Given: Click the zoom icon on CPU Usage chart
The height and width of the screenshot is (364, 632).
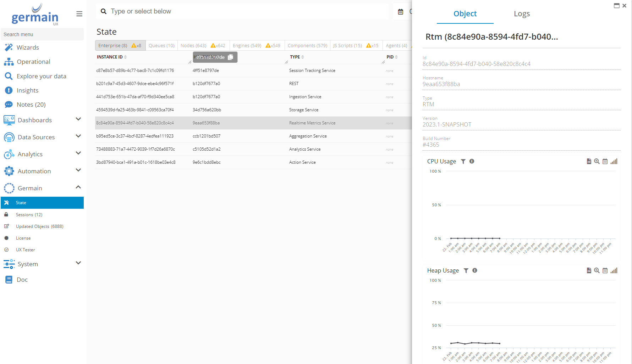Looking at the screenshot, I should (597, 161).
